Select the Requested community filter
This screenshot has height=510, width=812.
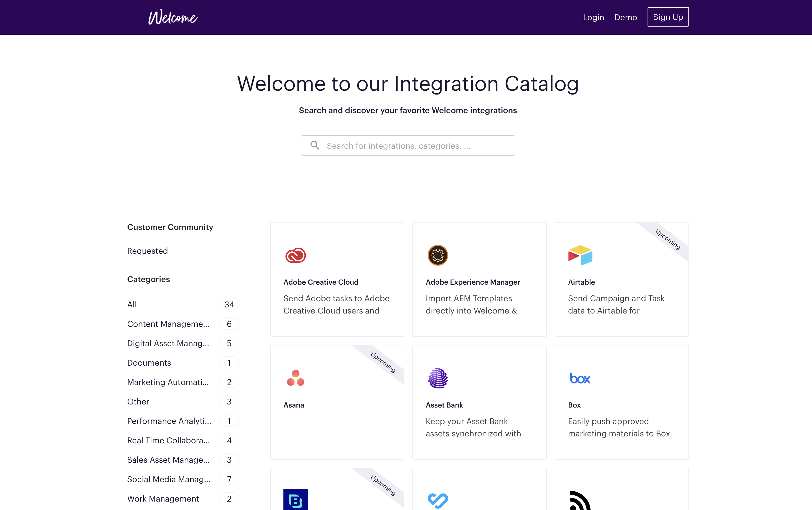click(147, 251)
